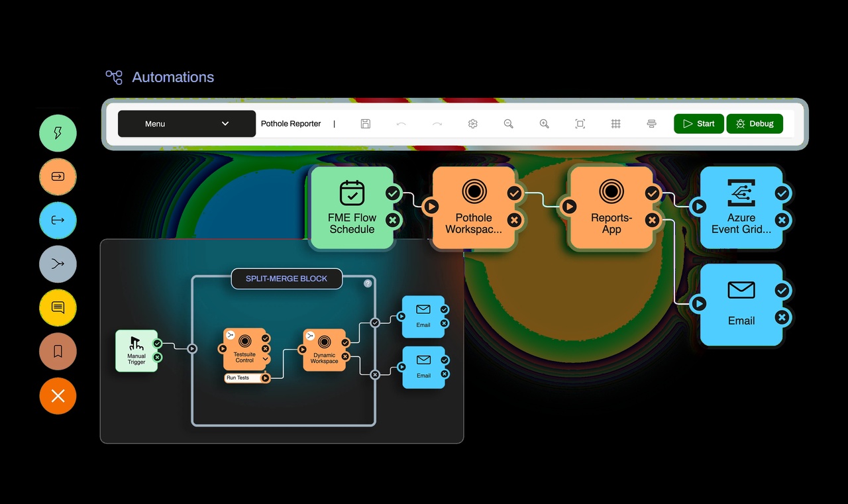Open the Menu dropdown
The width and height of the screenshot is (848, 504).
pyautogui.click(x=187, y=124)
